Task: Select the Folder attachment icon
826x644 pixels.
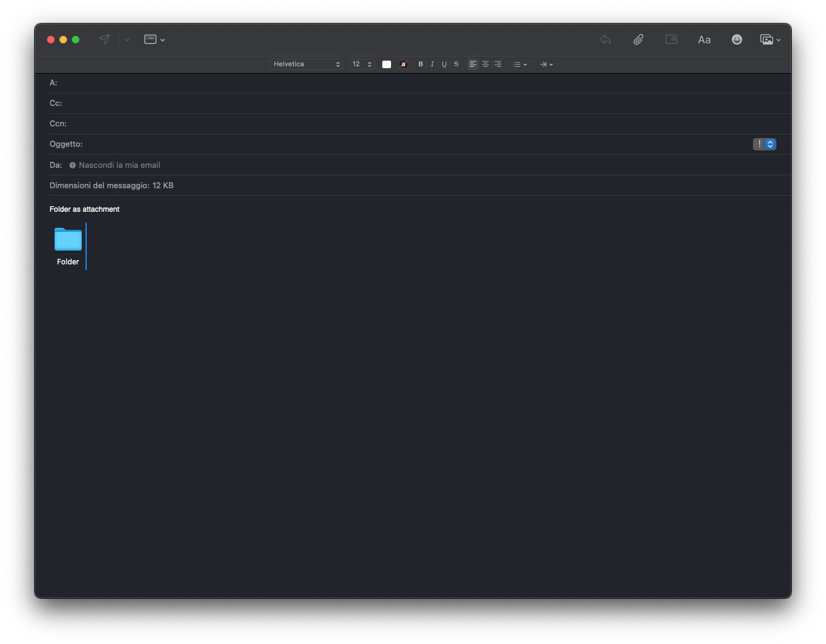Action: coord(68,240)
